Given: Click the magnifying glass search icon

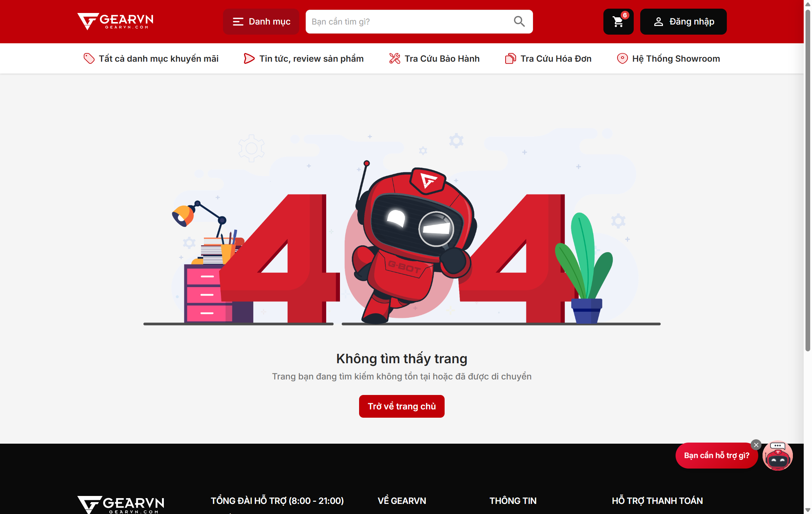Looking at the screenshot, I should coord(519,22).
